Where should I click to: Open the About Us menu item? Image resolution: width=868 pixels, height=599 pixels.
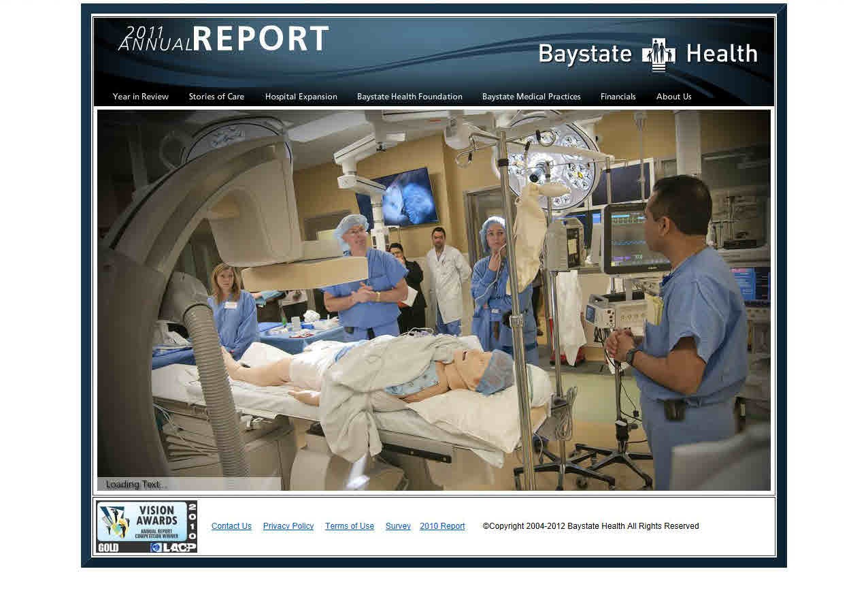coord(673,97)
